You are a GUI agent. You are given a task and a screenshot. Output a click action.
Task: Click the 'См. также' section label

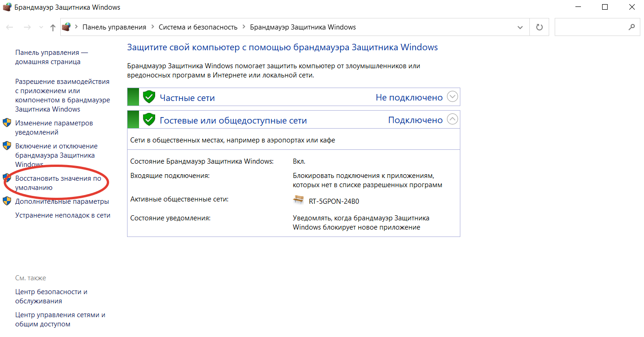tap(31, 278)
